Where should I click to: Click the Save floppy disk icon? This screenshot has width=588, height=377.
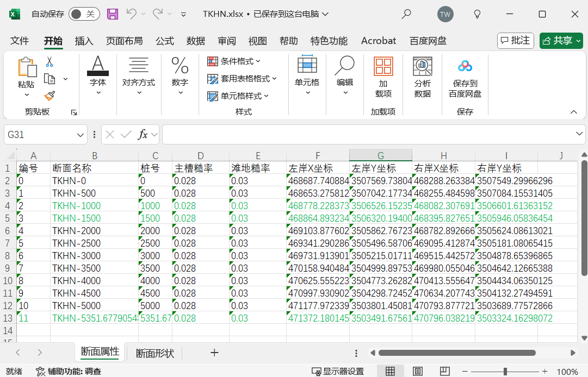(x=113, y=14)
